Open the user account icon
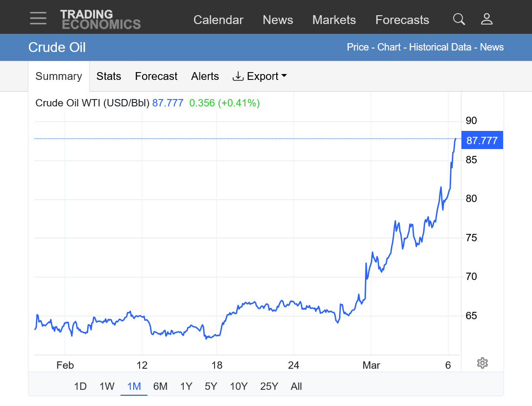The height and width of the screenshot is (406, 532). [486, 19]
